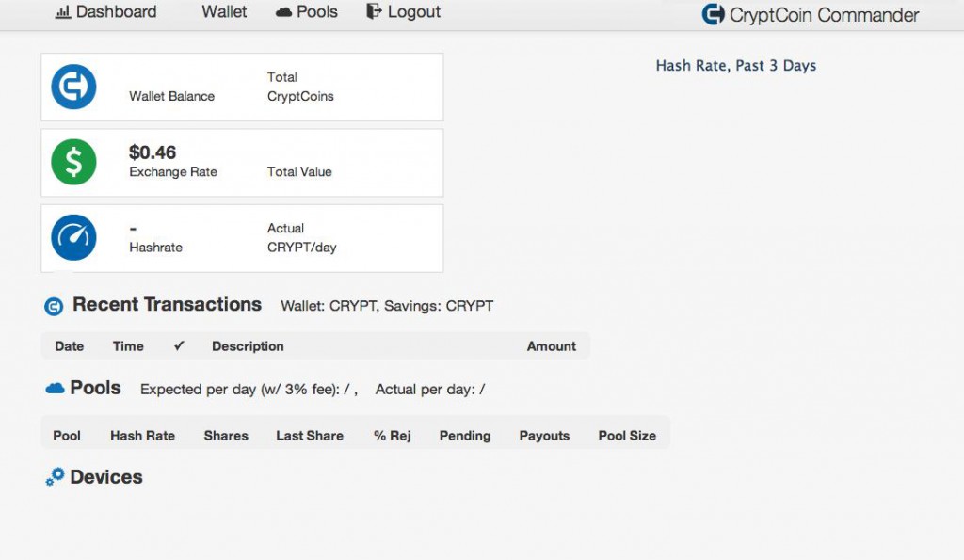Image resolution: width=964 pixels, height=560 pixels.
Task: Click the Shares column header
Action: (x=226, y=435)
